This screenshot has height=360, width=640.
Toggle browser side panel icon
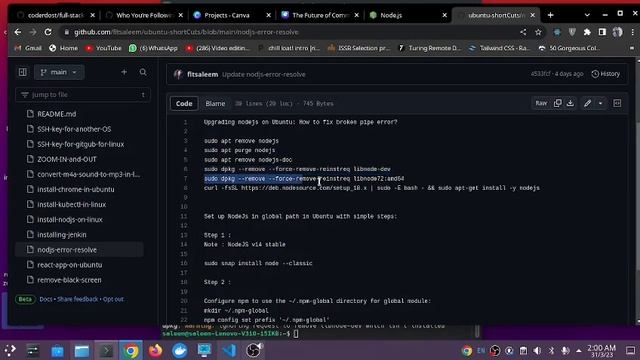[602, 32]
